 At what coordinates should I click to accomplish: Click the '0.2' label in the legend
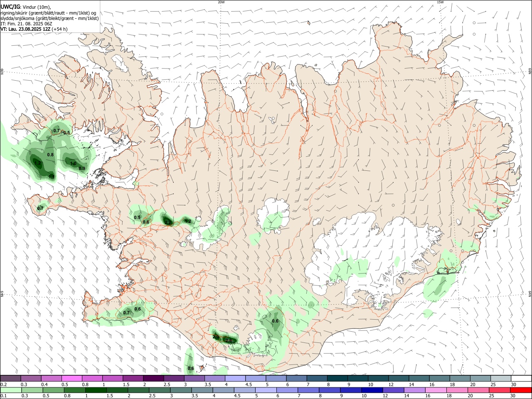tap(4, 384)
